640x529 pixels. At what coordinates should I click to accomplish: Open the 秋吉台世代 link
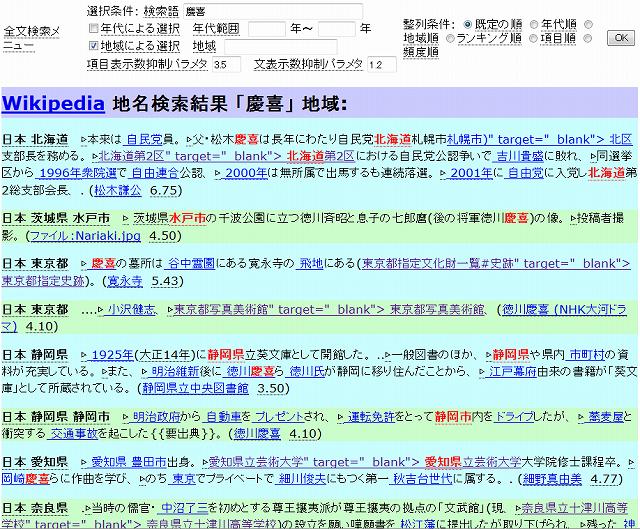(422, 479)
